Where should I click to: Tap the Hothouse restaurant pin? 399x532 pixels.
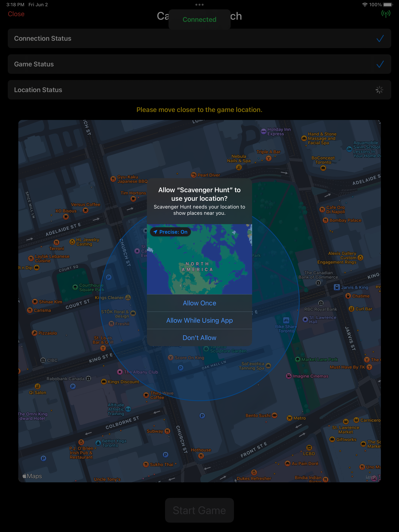[x=201, y=456]
